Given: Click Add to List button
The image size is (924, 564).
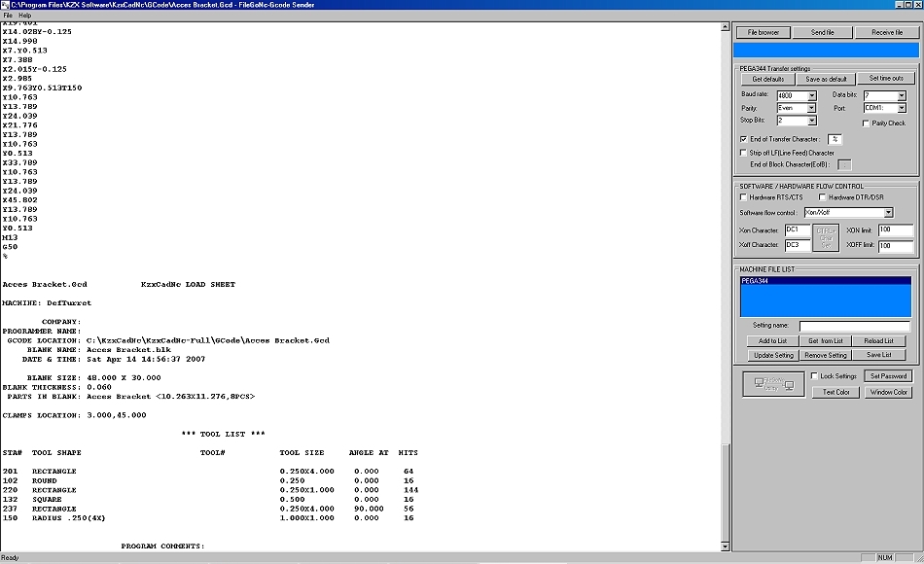Looking at the screenshot, I should [772, 340].
